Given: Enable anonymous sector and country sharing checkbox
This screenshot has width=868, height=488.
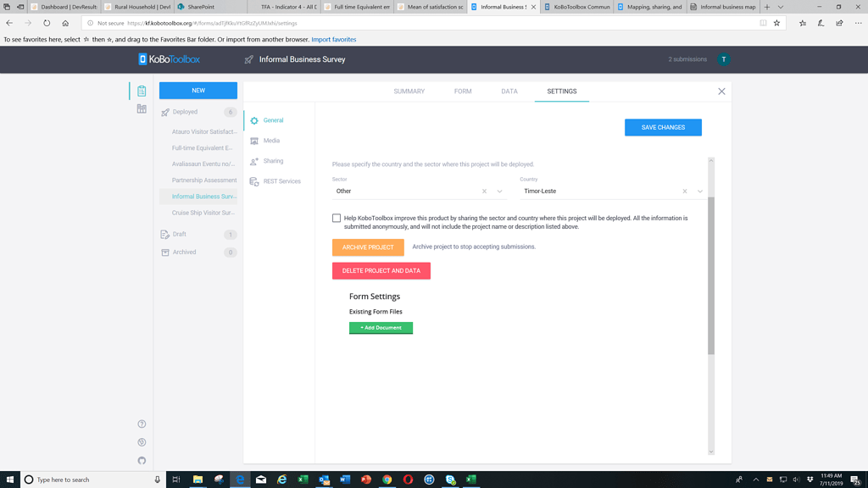Looking at the screenshot, I should (x=336, y=218).
